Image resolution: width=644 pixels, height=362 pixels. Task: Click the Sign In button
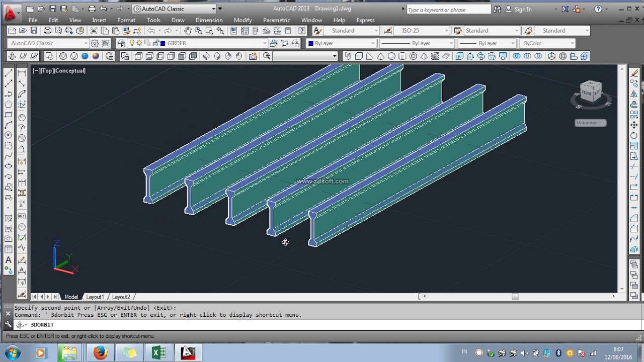click(523, 9)
